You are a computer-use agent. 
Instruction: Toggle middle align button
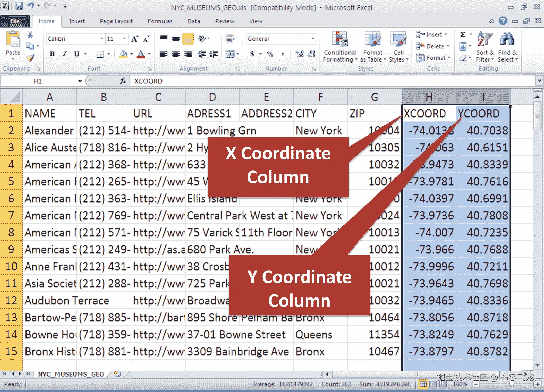tap(176, 39)
